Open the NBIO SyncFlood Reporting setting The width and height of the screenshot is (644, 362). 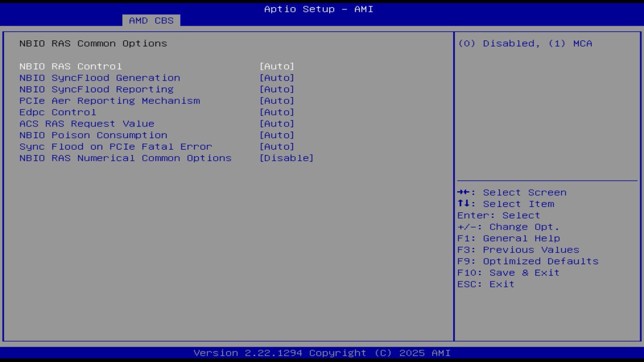(96, 89)
